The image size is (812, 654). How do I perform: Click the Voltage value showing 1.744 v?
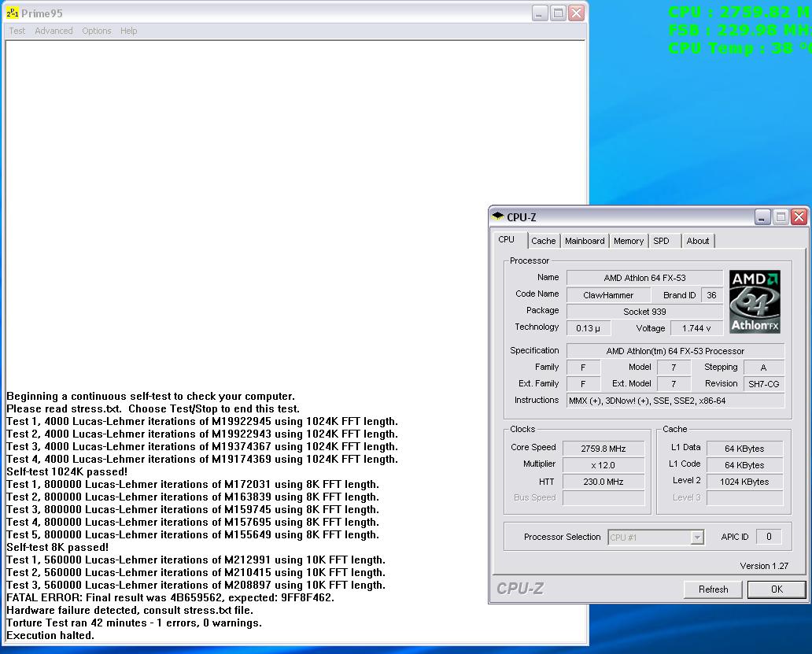(696, 328)
